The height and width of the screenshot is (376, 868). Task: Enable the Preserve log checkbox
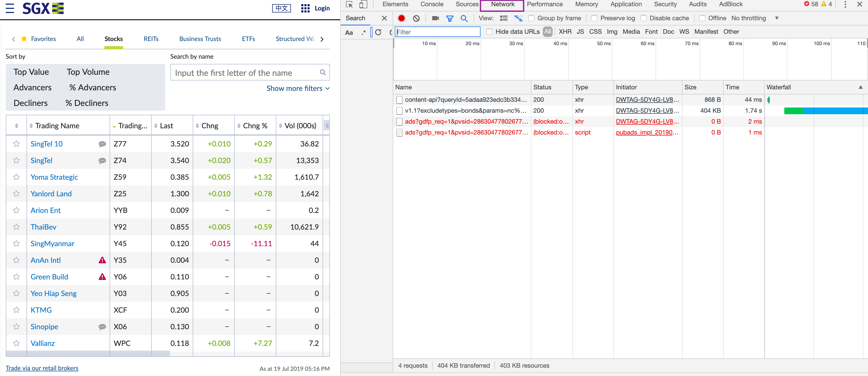(594, 18)
